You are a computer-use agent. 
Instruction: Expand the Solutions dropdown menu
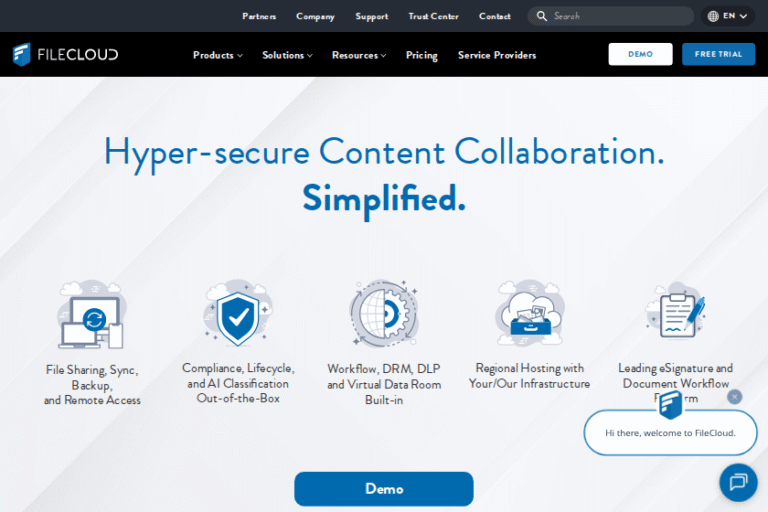point(287,55)
